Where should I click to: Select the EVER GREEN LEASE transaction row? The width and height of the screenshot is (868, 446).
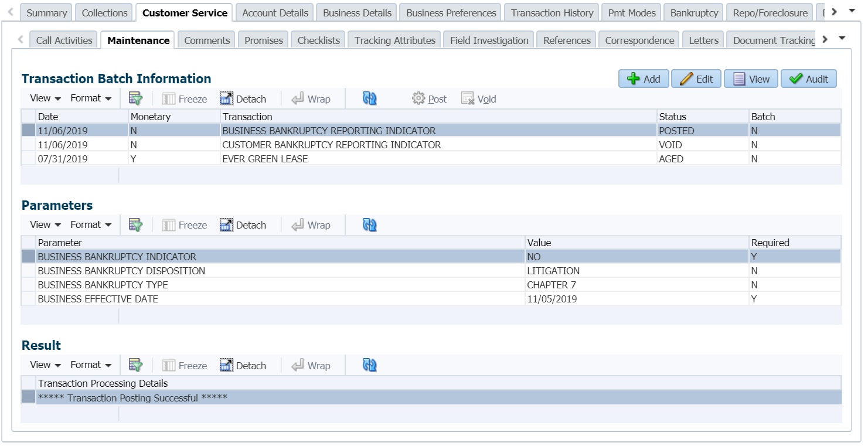pyautogui.click(x=431, y=159)
